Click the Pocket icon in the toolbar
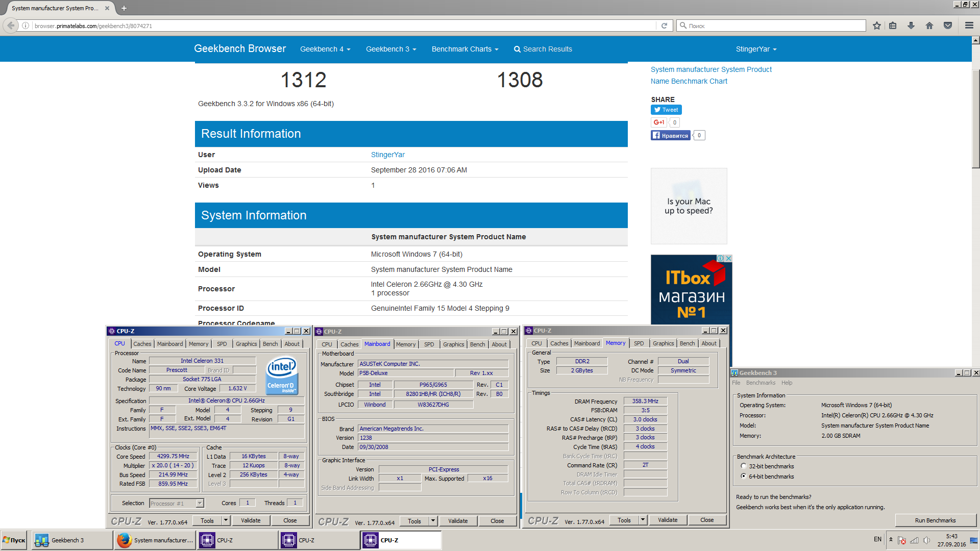Image resolution: width=980 pixels, height=551 pixels. (x=948, y=26)
